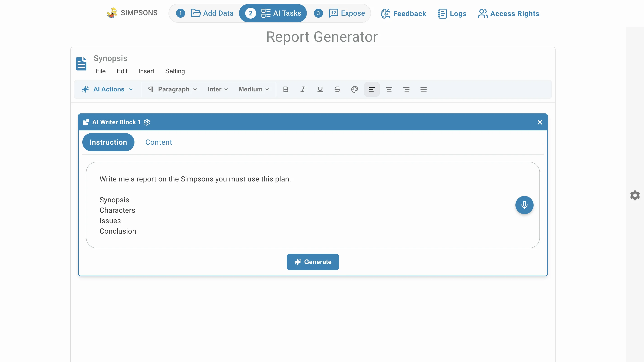Click the Expose chat-code icon
The width and height of the screenshot is (644, 362).
(x=334, y=13)
